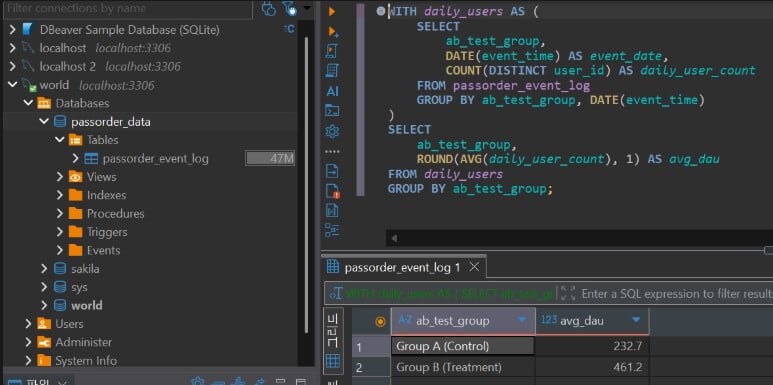The width and height of the screenshot is (773, 385).
Task: Select the Group B (Treatment) cell
Action: [463, 367]
